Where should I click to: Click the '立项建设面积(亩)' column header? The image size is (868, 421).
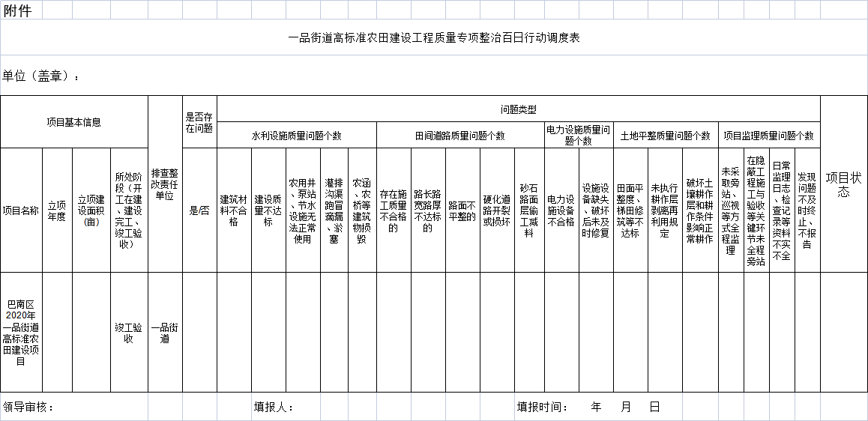pos(91,210)
